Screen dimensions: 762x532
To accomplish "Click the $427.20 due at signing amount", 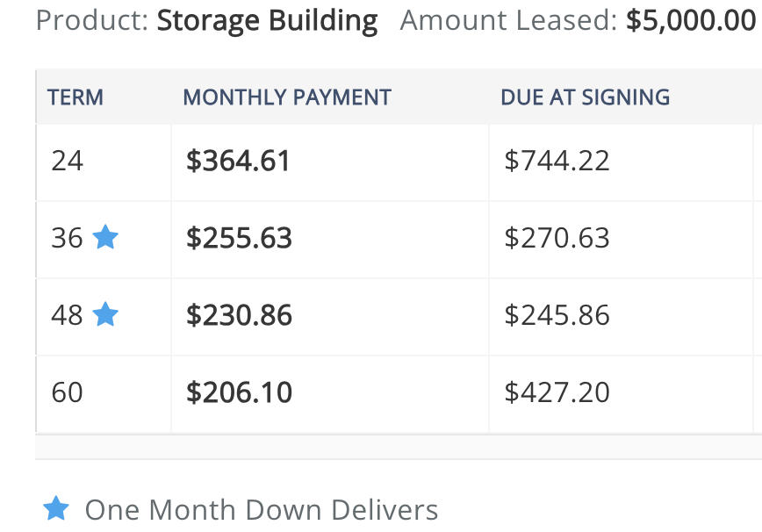I will 557,392.
